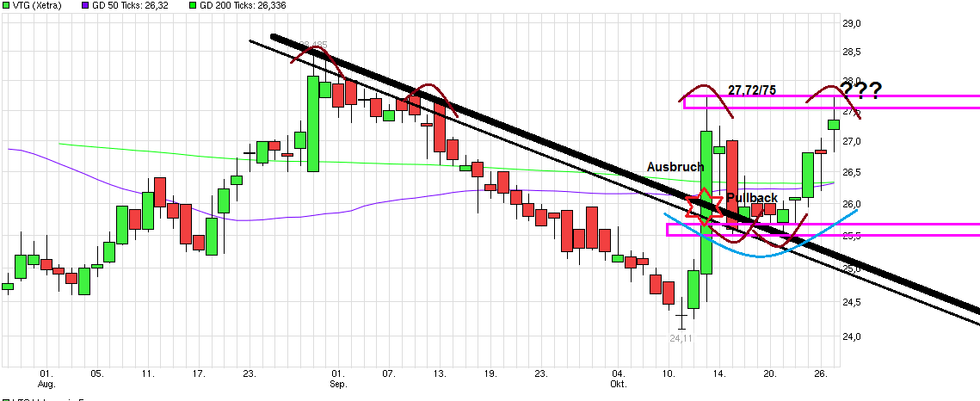Screen dimensions: 980x401
Task: Click the '26.' date axis label
Action: tap(822, 373)
